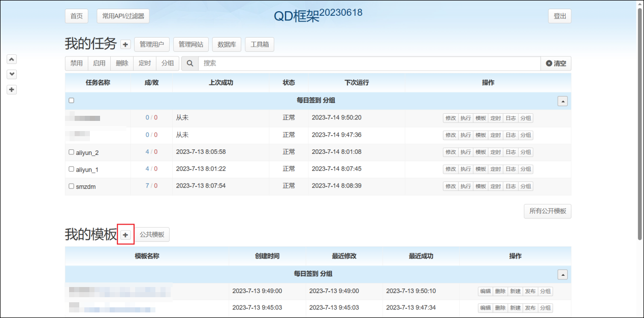
Task: Click the page vertical scrollbar
Action: coord(639,122)
